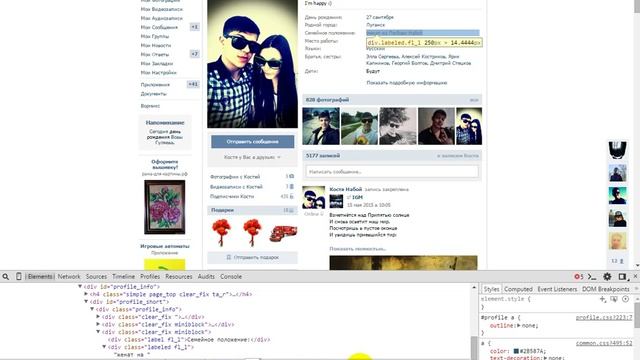640x360 pixels.
Task: Collapse the div id="profile_info" node
Action: 80,287
